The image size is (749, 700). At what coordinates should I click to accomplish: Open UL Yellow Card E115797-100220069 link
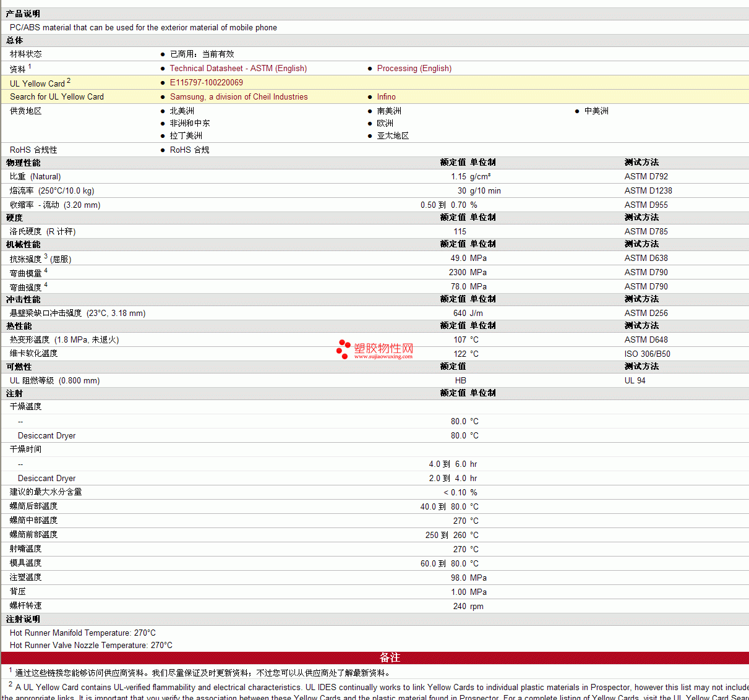pos(207,83)
